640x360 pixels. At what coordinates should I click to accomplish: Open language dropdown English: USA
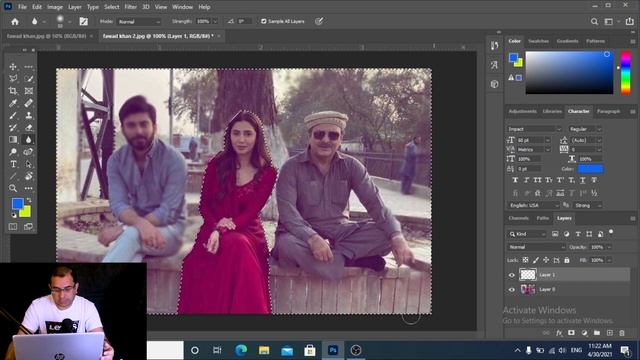pyautogui.click(x=533, y=205)
